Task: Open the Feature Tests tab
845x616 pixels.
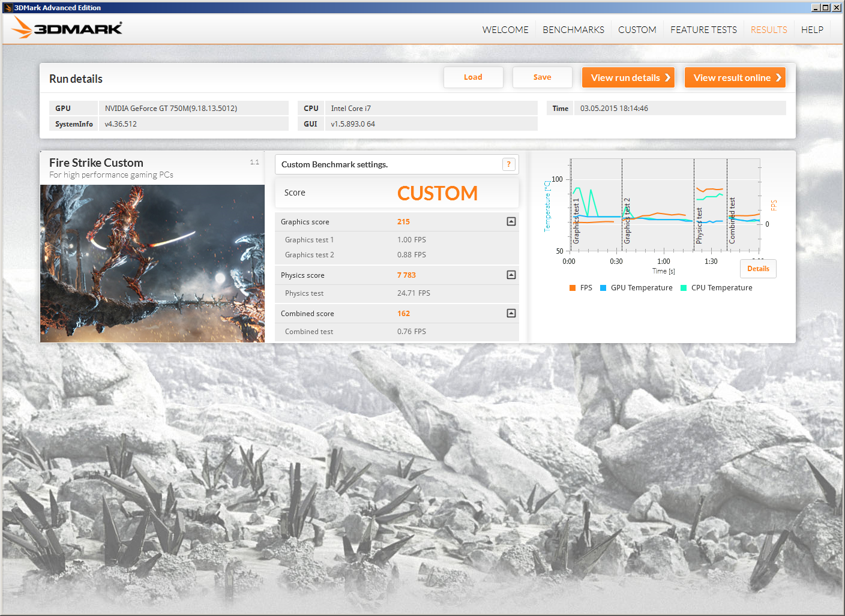Action: coord(703,30)
